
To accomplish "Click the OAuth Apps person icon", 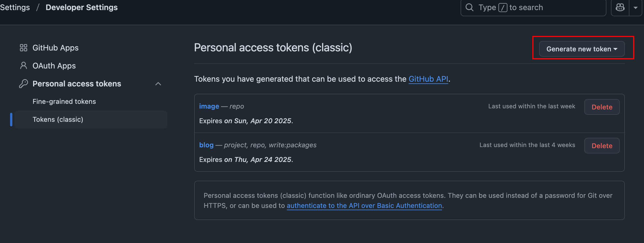I will [24, 66].
